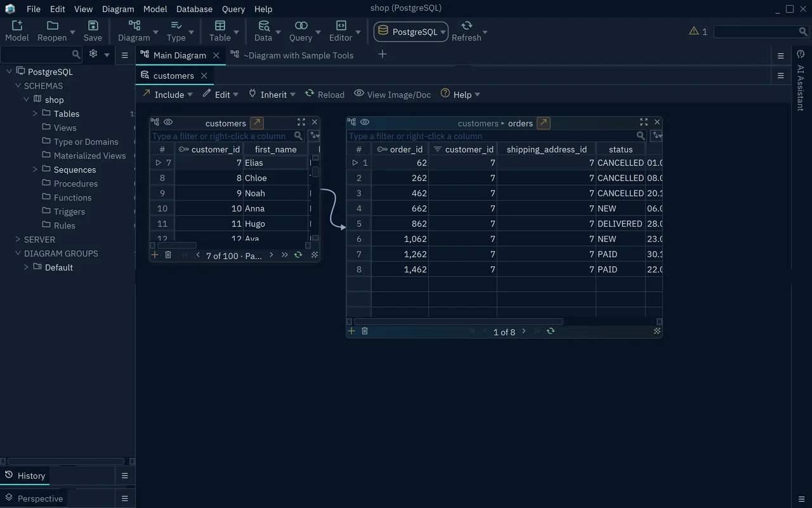Click the Refresh toolbar icon
The image size is (812, 508).
click(466, 26)
